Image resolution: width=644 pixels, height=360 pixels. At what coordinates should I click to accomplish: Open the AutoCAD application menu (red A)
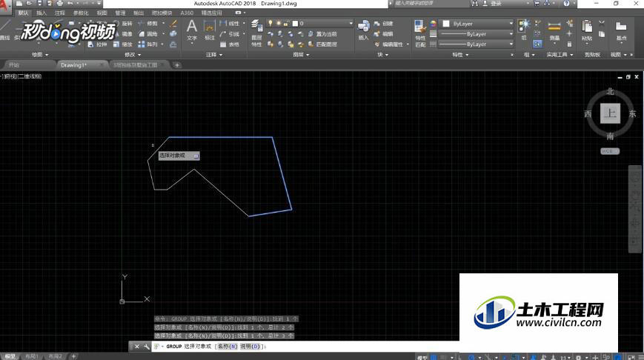tap(5, 7)
